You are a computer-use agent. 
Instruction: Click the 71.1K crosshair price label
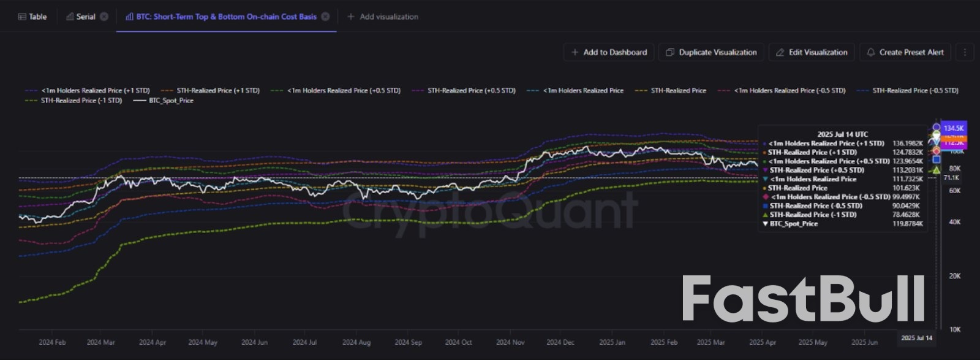pyautogui.click(x=951, y=178)
